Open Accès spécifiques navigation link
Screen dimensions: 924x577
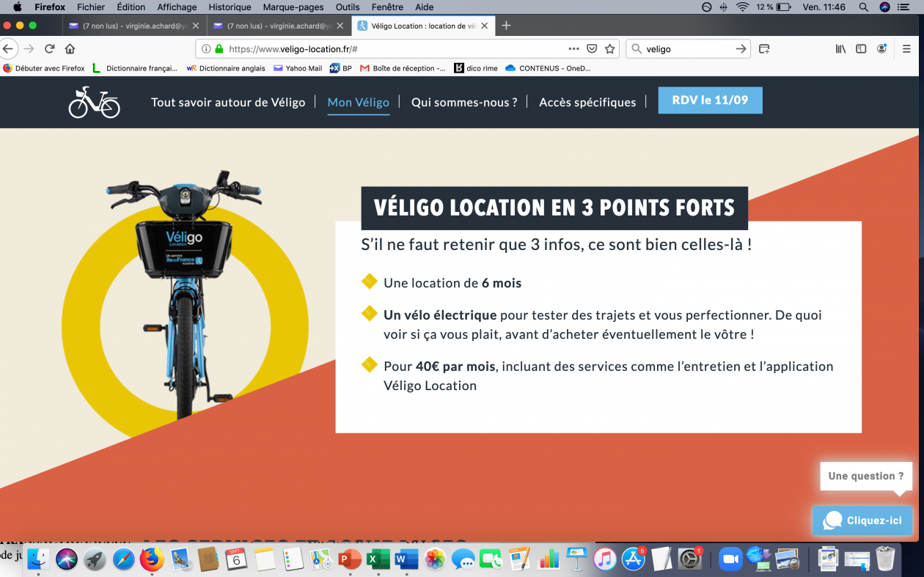coord(587,102)
